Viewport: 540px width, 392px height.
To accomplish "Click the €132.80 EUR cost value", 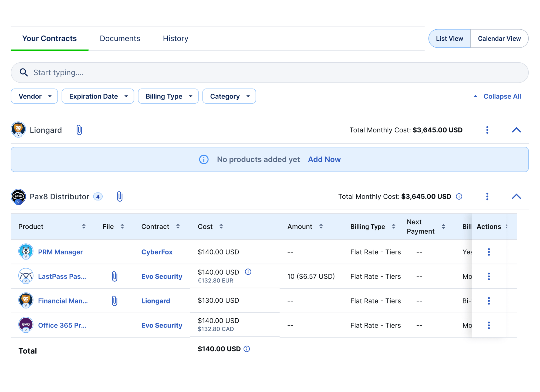I will point(215,281).
